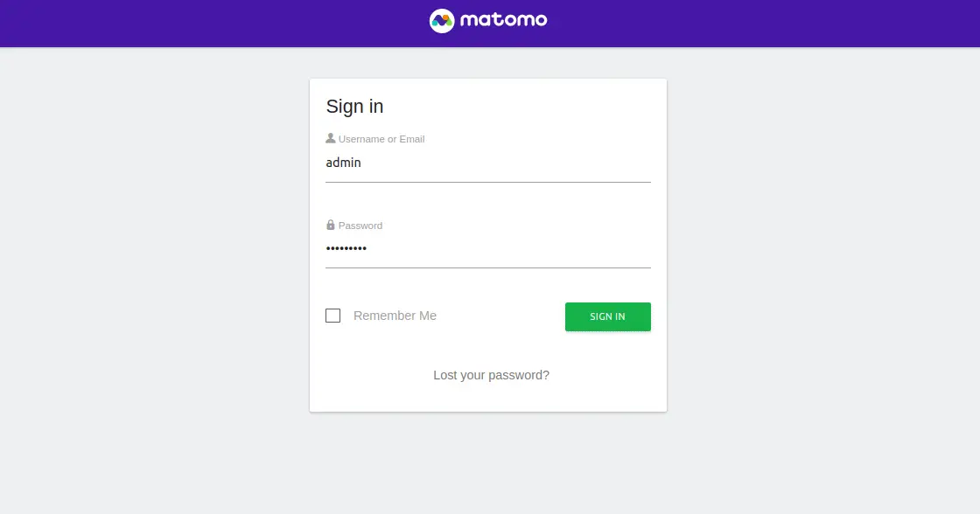980x514 pixels.
Task: Click the user silhouette icon beside Username
Action: 331,138
